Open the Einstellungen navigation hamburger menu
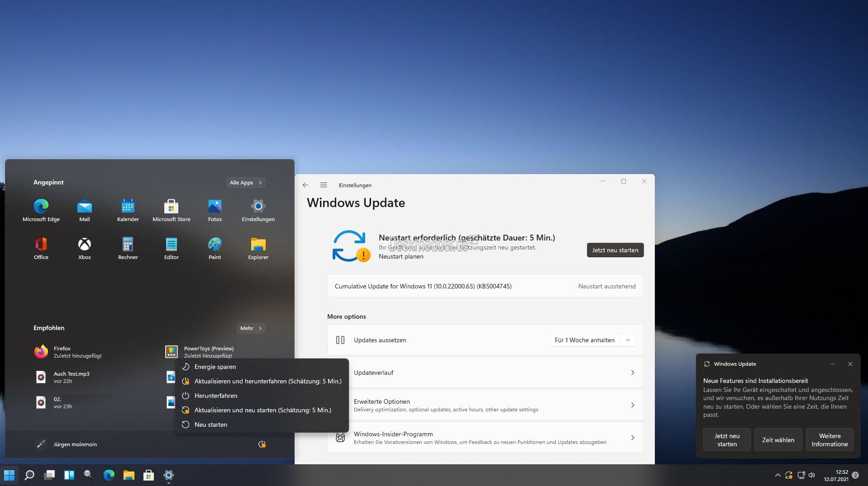868x486 pixels. click(324, 185)
